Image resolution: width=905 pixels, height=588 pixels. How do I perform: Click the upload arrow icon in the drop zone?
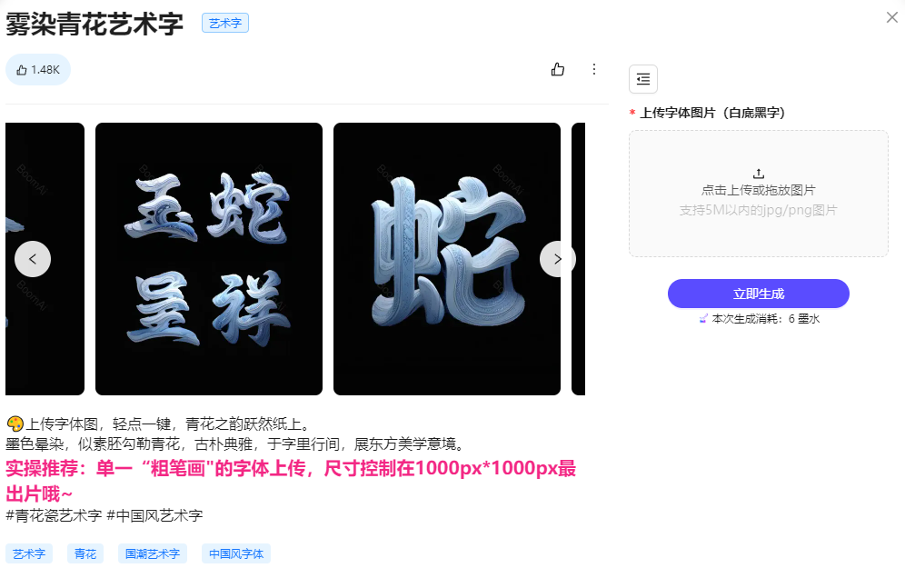click(759, 173)
